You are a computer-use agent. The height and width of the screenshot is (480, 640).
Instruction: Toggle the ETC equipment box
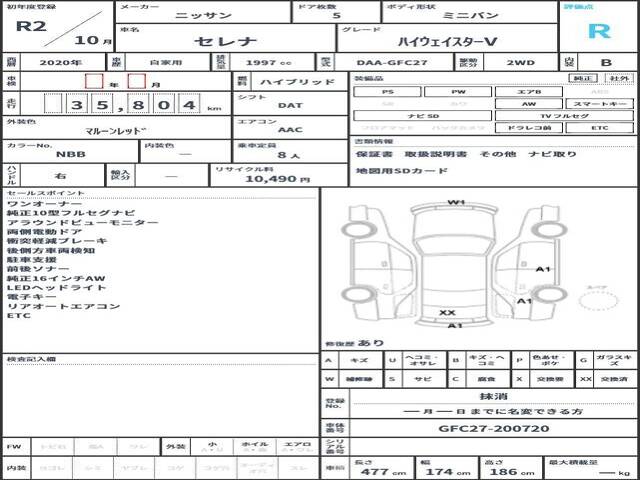coord(599,129)
